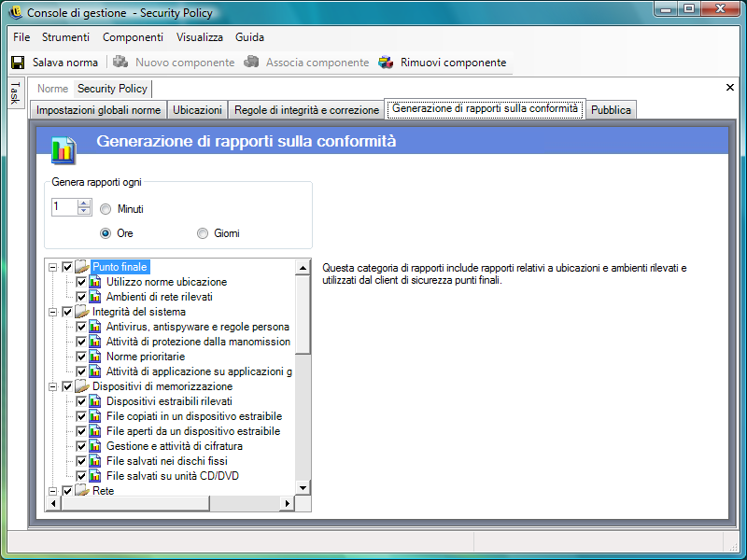The height and width of the screenshot is (560, 747).
Task: Open the Guida menu
Action: point(249,37)
